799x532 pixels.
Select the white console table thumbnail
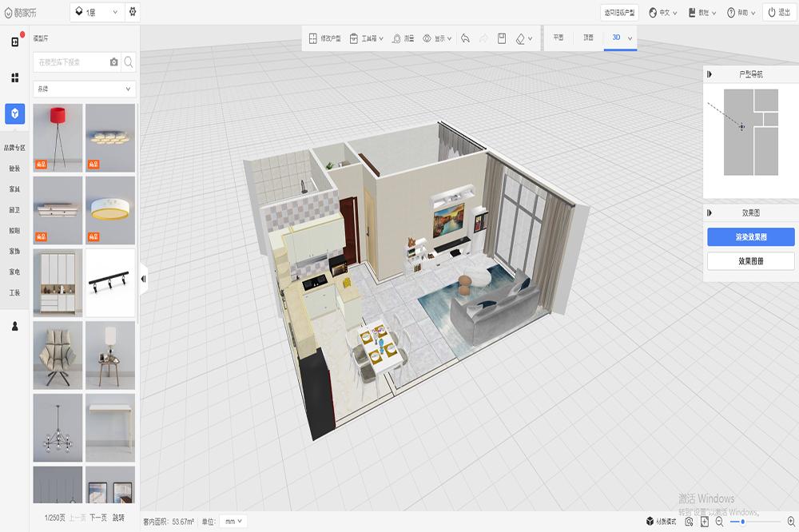(110, 427)
